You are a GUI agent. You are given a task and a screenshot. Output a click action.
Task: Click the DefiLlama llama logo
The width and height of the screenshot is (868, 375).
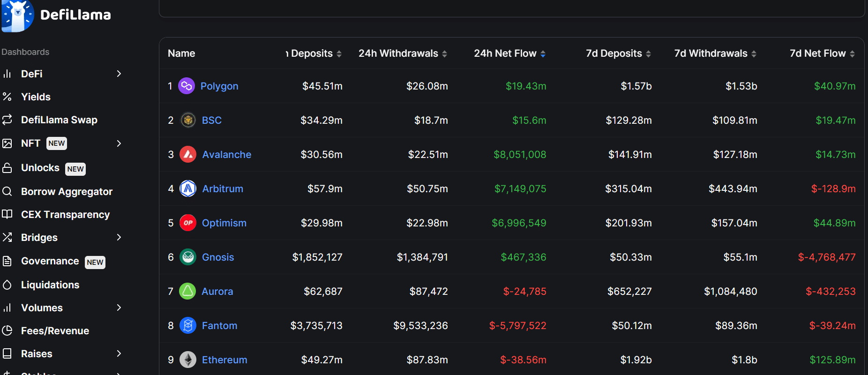[17, 15]
